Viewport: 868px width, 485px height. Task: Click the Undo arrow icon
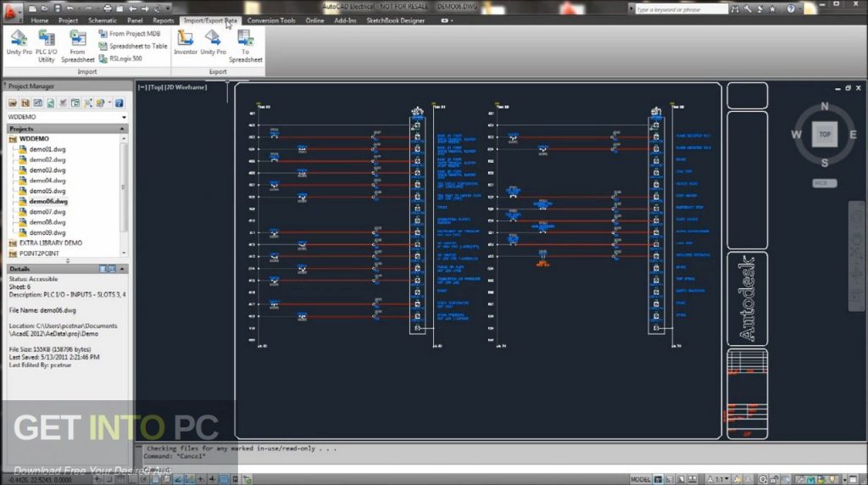click(70, 8)
